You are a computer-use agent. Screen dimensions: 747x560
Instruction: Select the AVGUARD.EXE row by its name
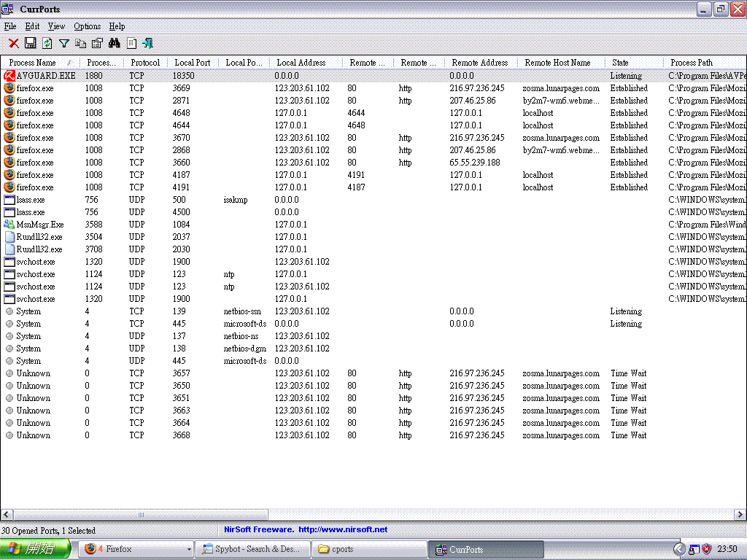(46, 75)
